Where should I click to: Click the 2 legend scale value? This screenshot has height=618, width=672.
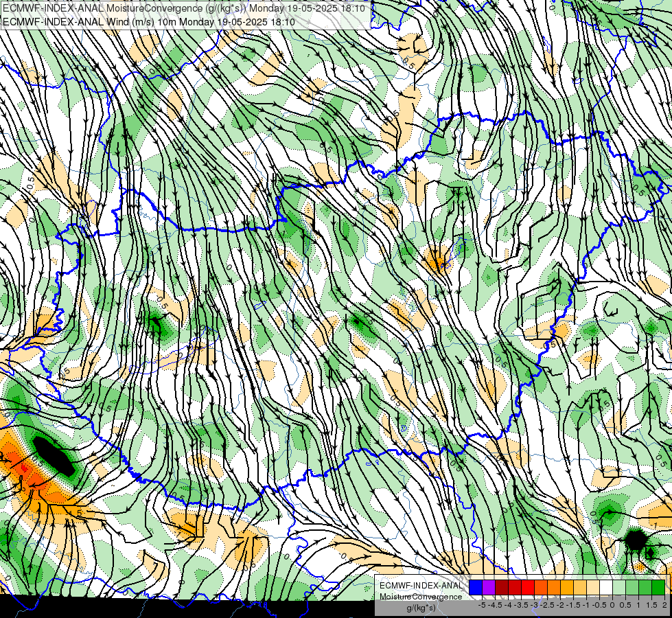664,605
